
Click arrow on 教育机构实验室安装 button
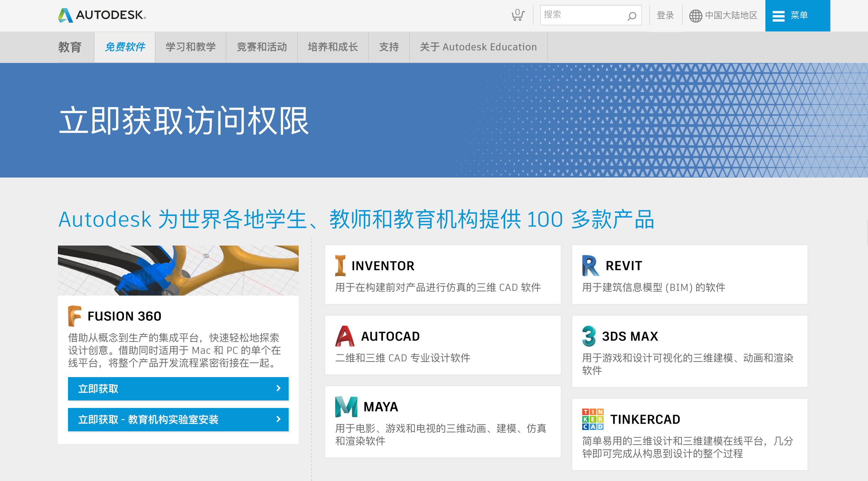(x=278, y=419)
